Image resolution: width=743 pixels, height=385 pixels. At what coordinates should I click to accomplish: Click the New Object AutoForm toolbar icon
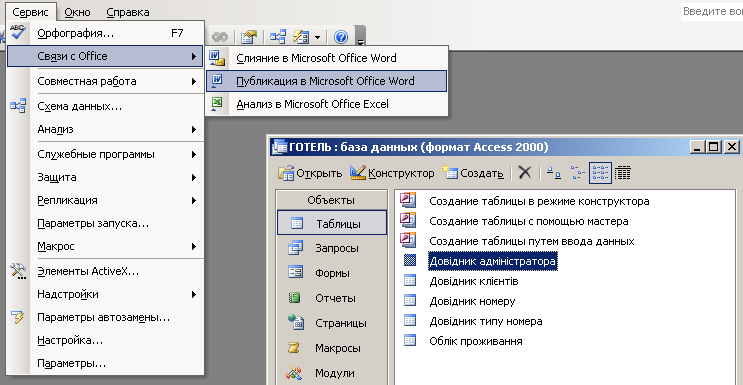301,37
